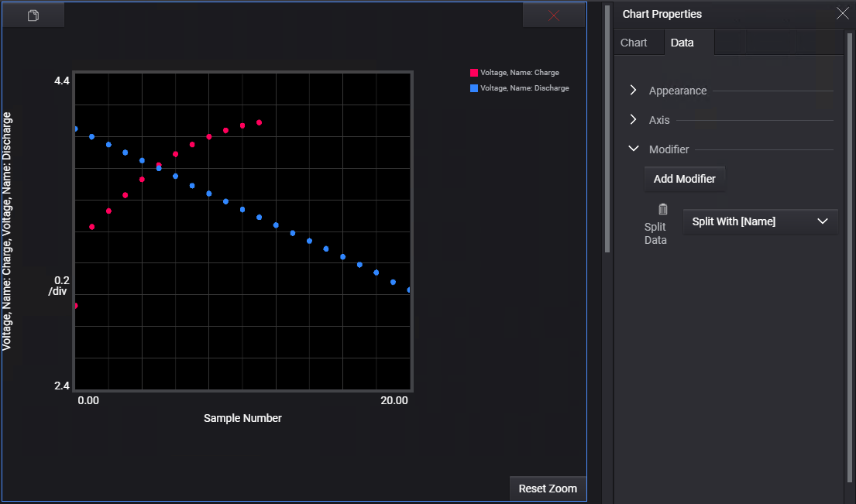
Task: Close the Chart Properties panel
Action: pos(842,14)
